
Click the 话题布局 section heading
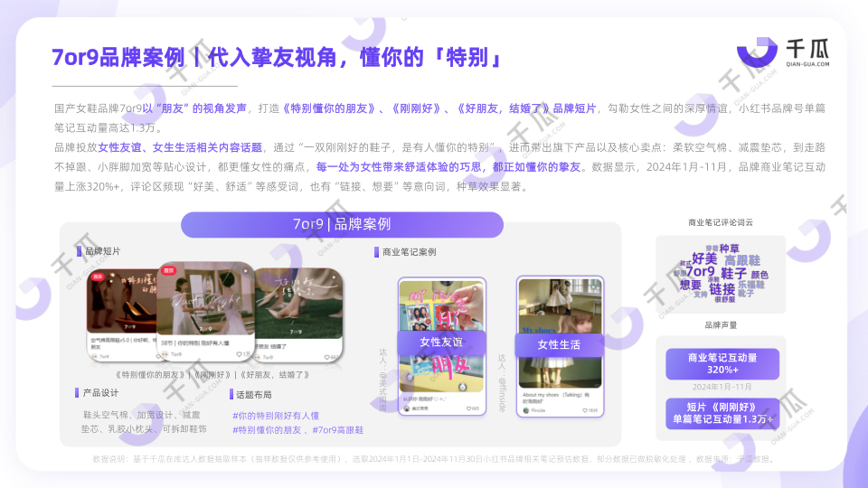253,395
